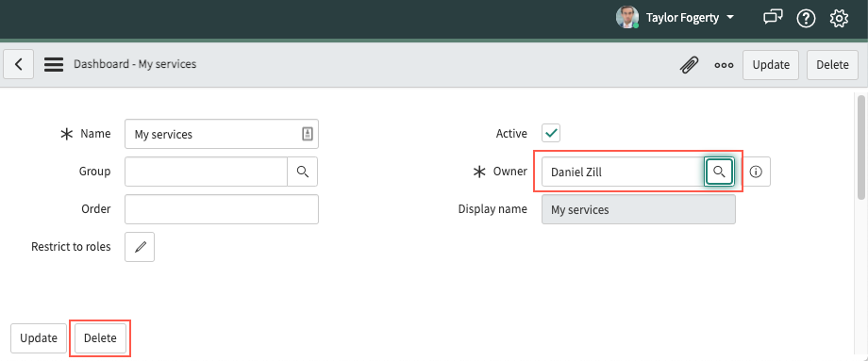Click into the Name input field

[x=222, y=134]
